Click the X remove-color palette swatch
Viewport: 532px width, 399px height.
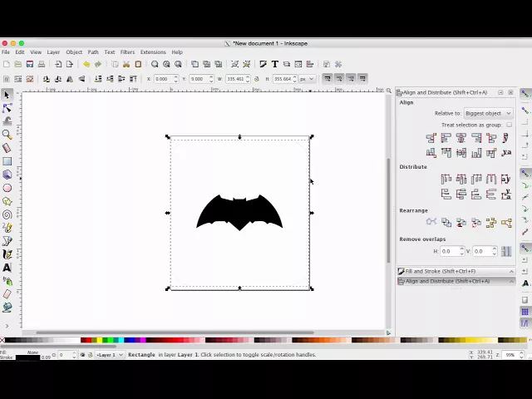2,340
